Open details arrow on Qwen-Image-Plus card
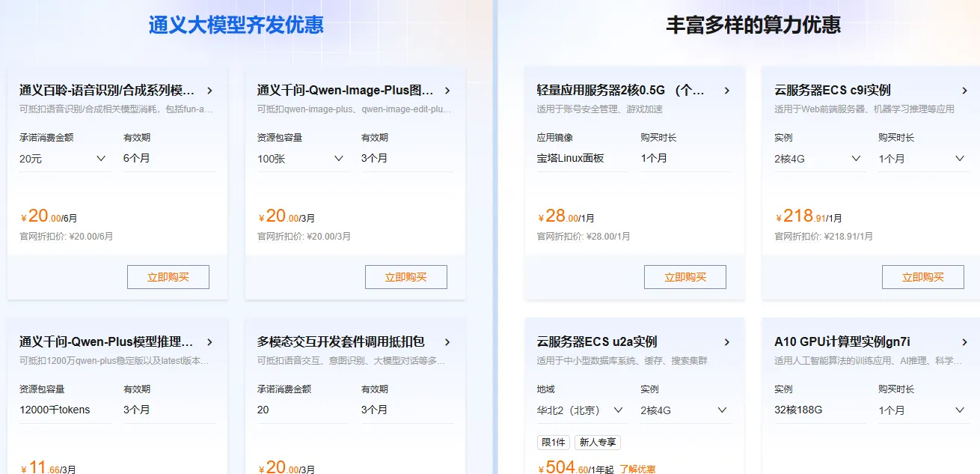Screen dimensions: 980x474 (448, 90)
